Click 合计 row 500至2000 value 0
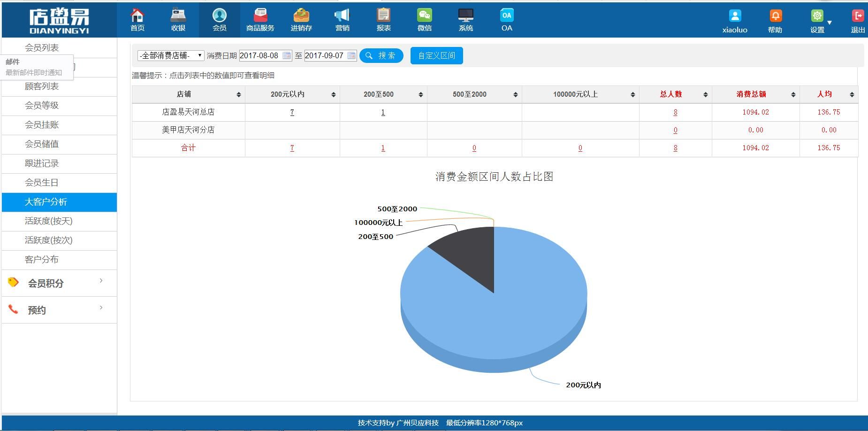Screen dimensions: 868x431 (474, 148)
